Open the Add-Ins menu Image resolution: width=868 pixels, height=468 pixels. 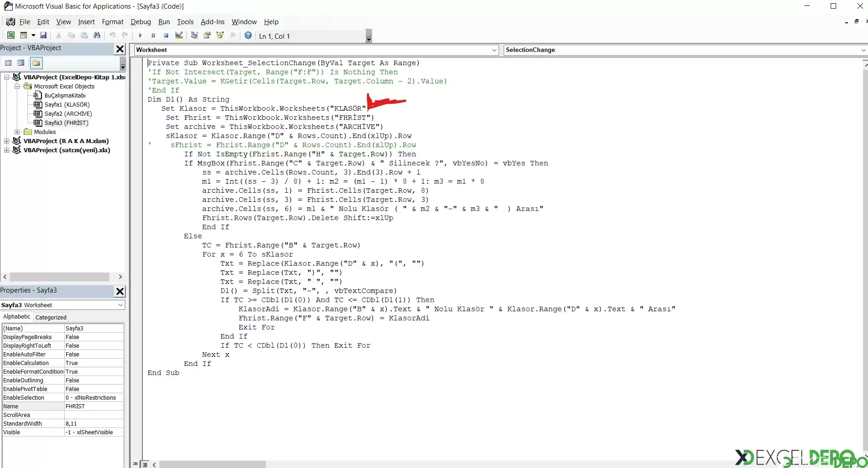tap(213, 22)
